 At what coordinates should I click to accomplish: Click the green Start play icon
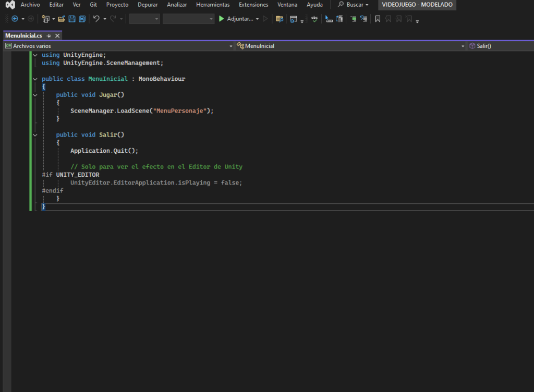pyautogui.click(x=221, y=19)
